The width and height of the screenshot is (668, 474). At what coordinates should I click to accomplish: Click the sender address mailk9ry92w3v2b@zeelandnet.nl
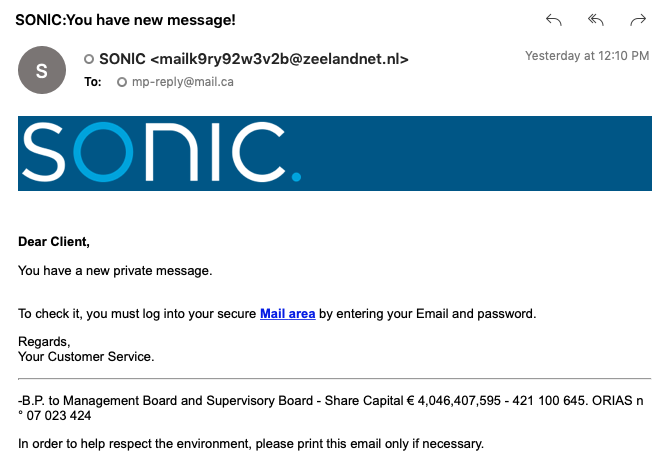(279, 59)
